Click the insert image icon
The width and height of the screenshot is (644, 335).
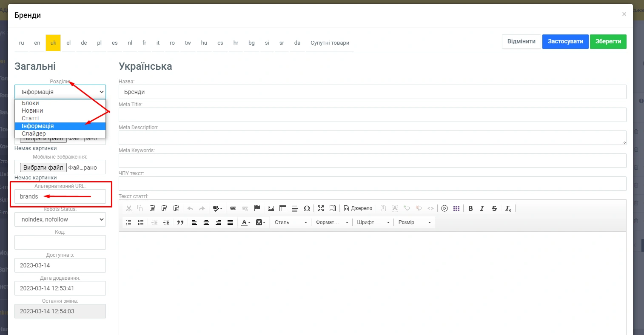(x=271, y=208)
